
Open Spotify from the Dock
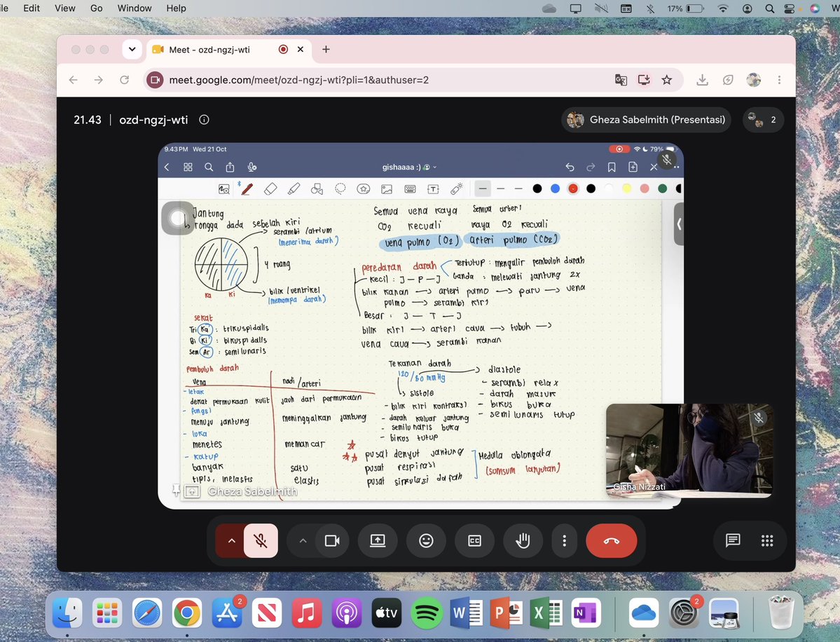click(x=427, y=613)
